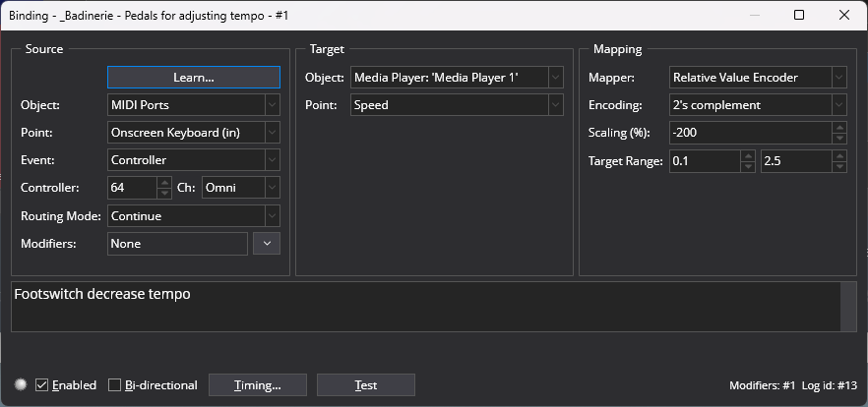Toggle the Enabled checkbox

pos(42,384)
